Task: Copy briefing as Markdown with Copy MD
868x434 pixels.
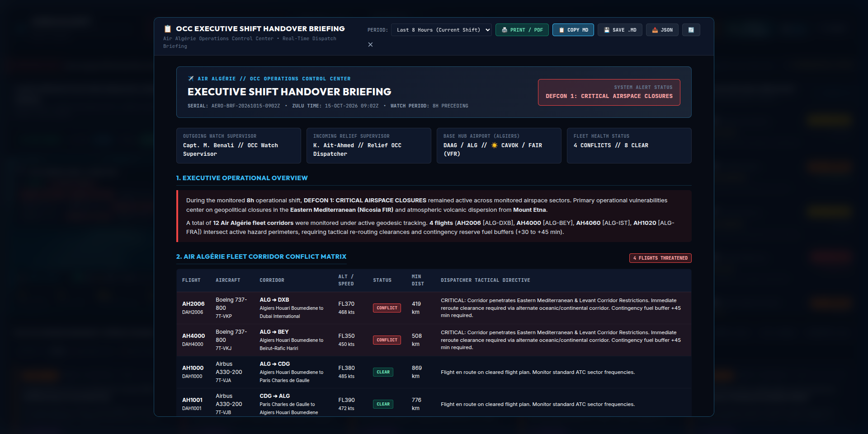Action: click(573, 30)
